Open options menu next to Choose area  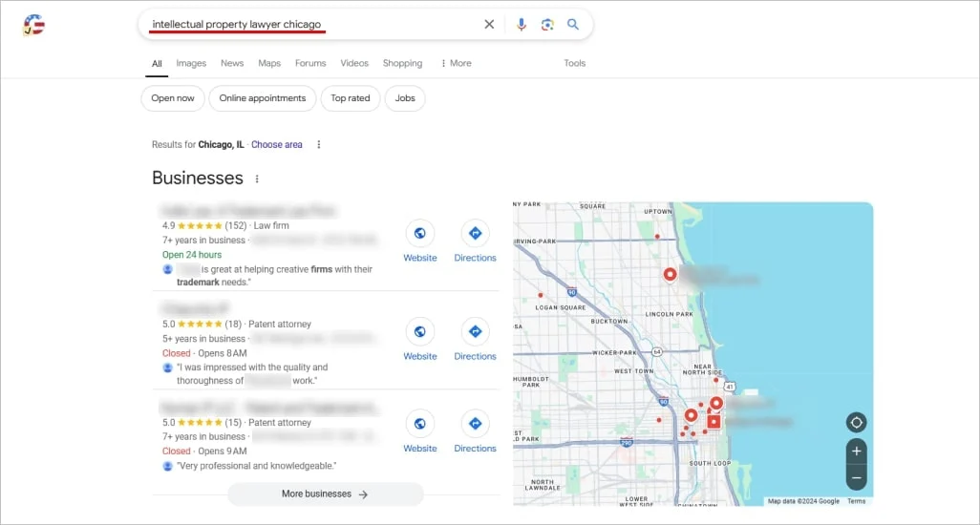(x=319, y=144)
